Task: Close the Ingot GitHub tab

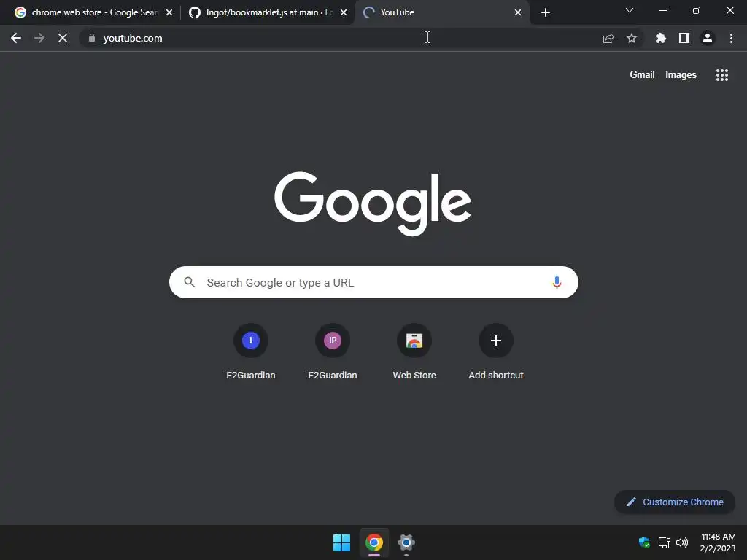Action: 344,12
